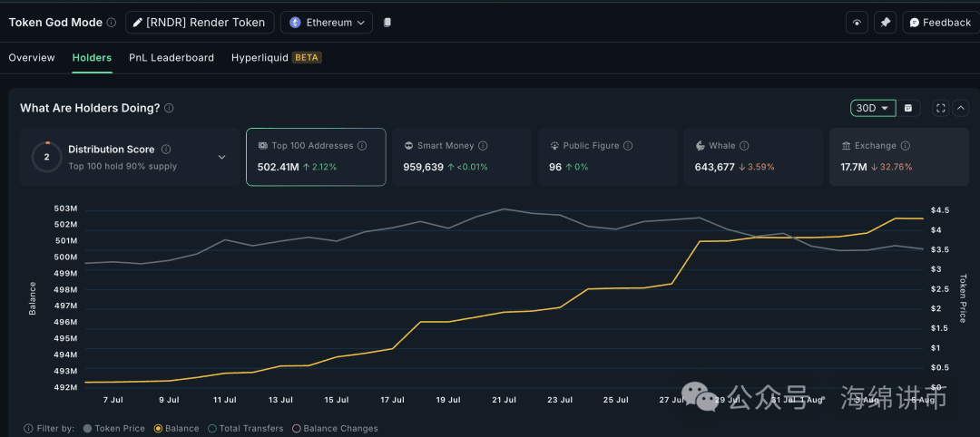
Task: Click the 502.41M balance value
Action: [x=279, y=168]
